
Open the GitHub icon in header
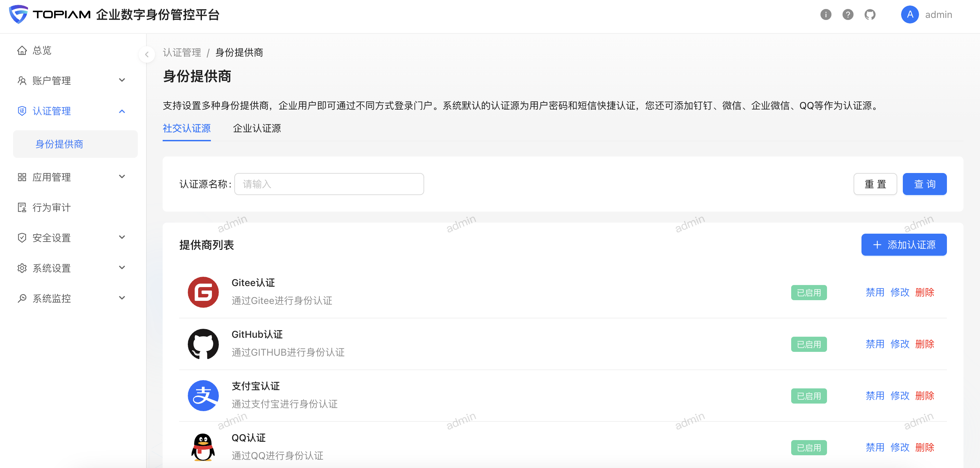[x=870, y=14]
